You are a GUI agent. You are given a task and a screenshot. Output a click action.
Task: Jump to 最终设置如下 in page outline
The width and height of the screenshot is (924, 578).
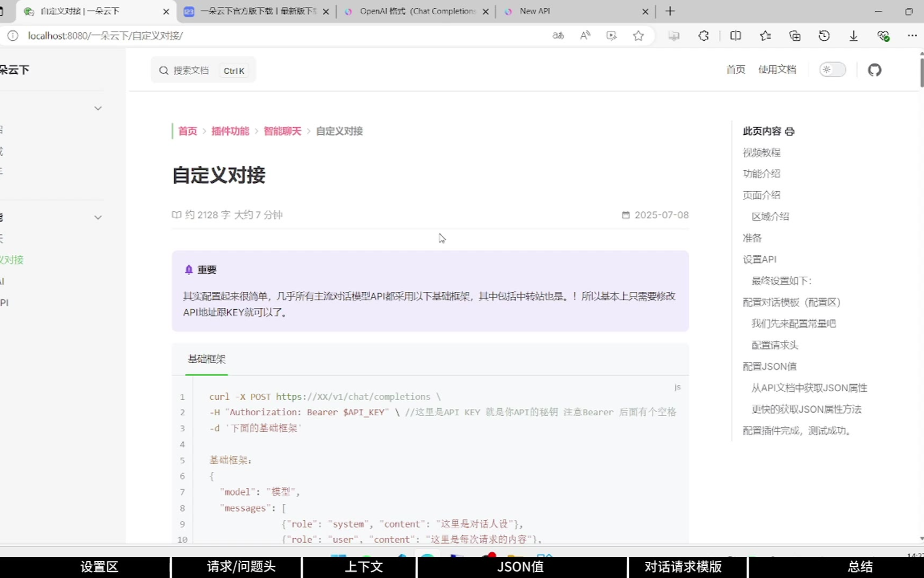781,281
